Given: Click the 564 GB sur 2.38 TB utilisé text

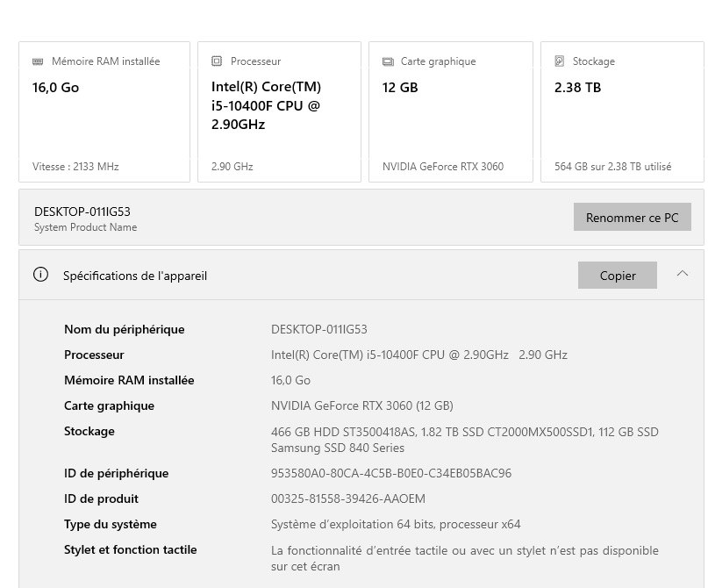Looking at the screenshot, I should tap(612, 167).
